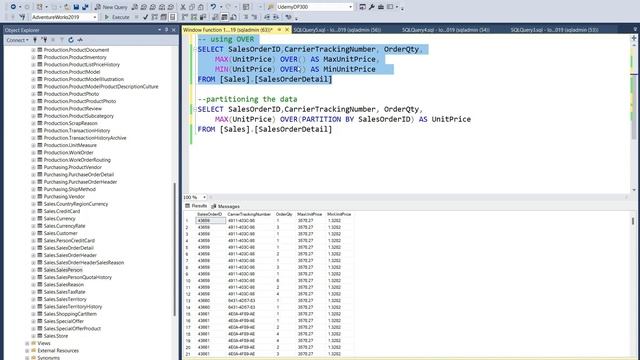
Task: Click the Cut scissors icon
Action: [x=183, y=7]
